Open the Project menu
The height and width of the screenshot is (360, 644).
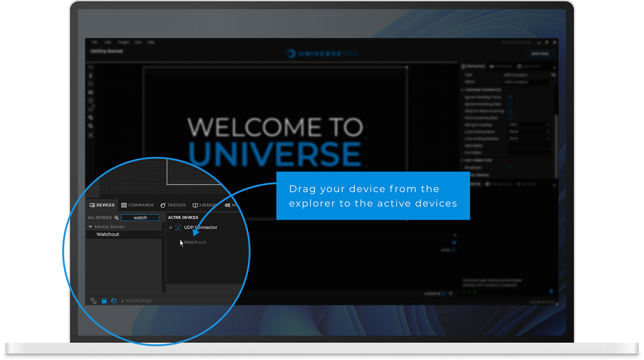point(124,42)
